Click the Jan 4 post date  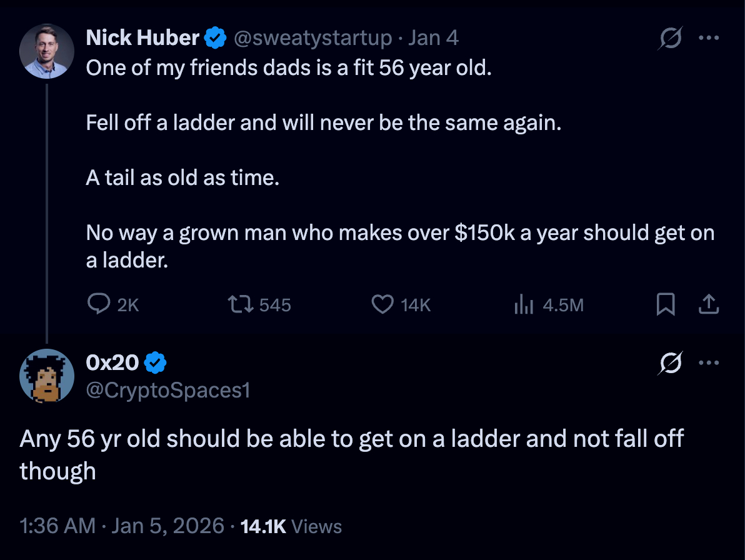tap(433, 39)
